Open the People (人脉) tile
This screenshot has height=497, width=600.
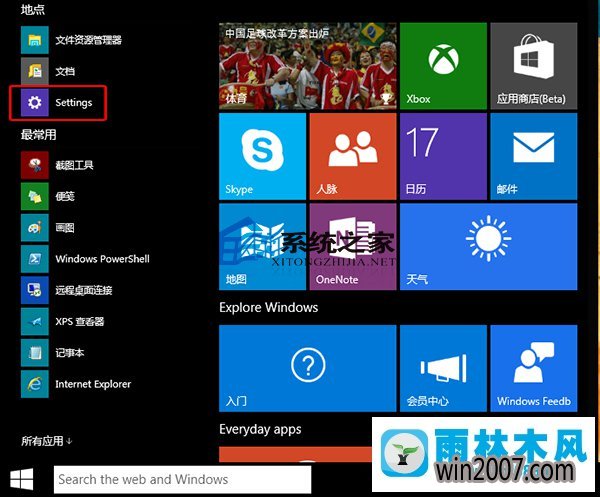coord(353,156)
